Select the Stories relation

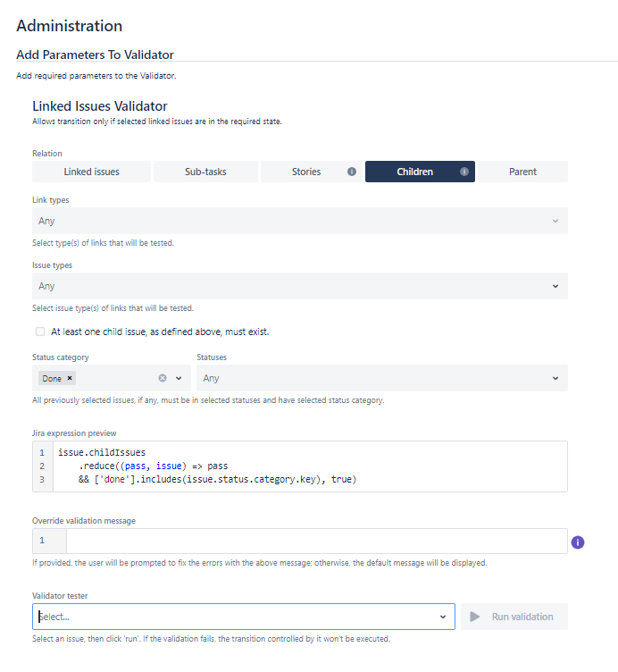tap(311, 172)
